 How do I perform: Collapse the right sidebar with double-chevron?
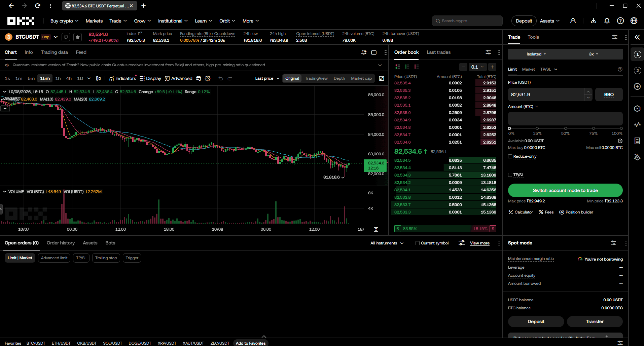pyautogui.click(x=637, y=37)
